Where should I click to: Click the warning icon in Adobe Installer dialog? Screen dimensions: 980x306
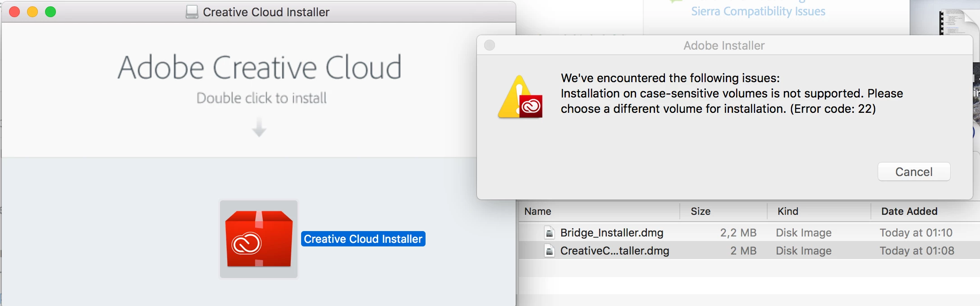click(x=520, y=97)
